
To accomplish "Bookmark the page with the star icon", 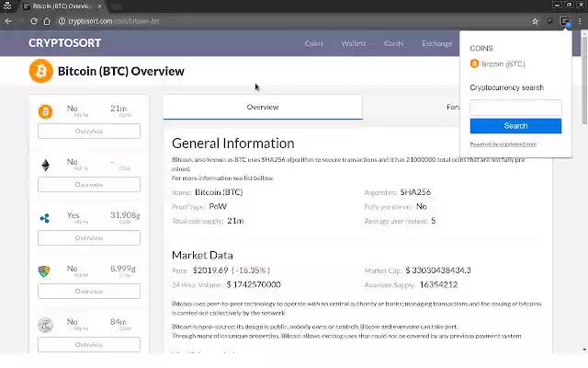I will 535,21.
